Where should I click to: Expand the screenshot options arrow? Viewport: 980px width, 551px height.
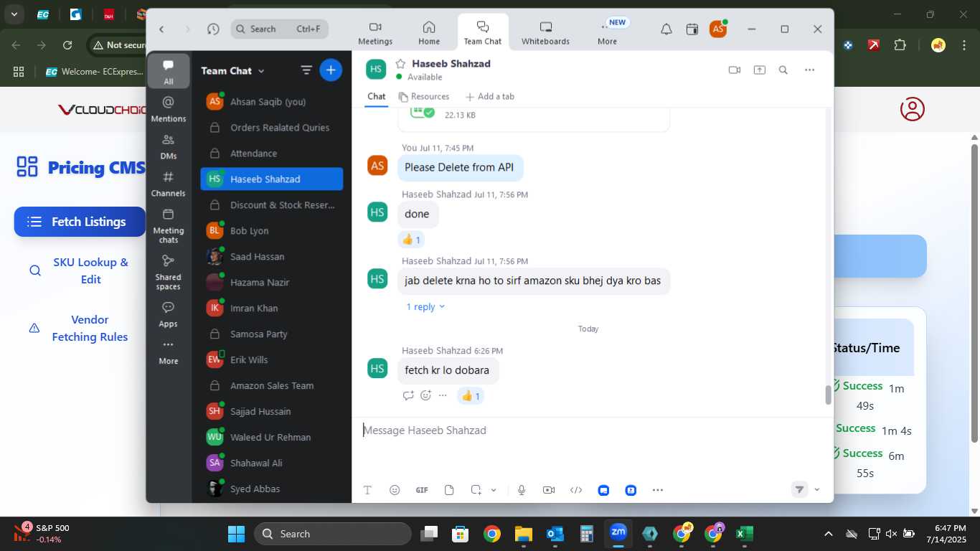click(x=494, y=490)
